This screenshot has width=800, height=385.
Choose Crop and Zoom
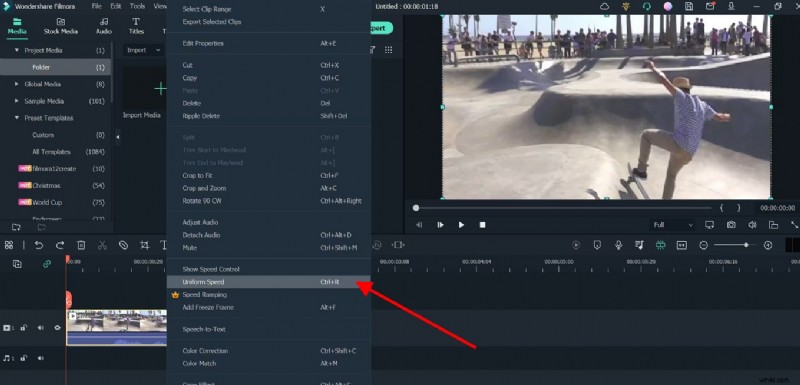[x=269, y=188]
